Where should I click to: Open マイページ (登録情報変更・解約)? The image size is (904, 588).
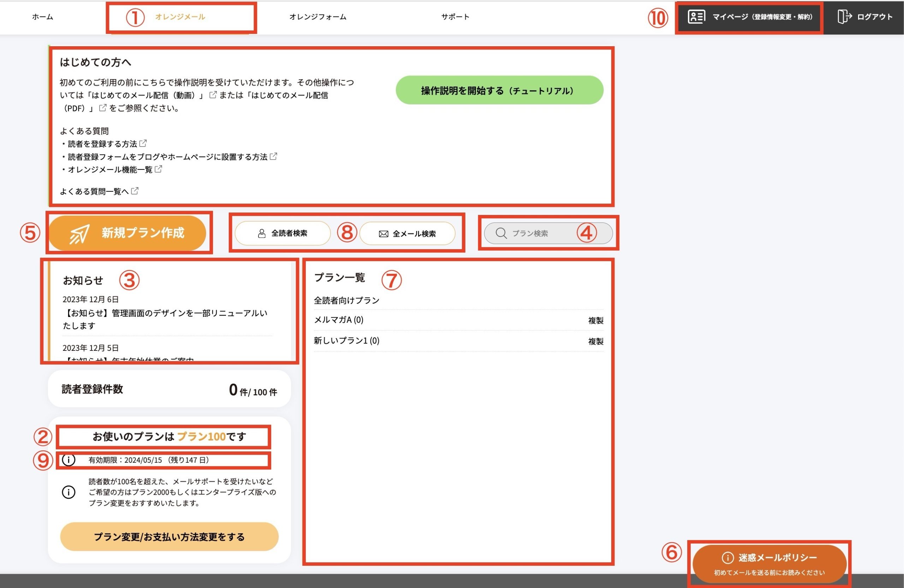tap(750, 17)
